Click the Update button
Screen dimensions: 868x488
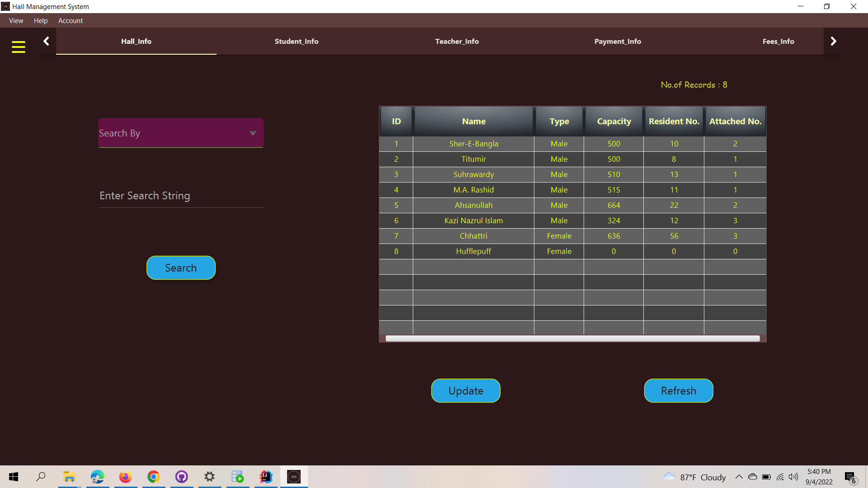pyautogui.click(x=466, y=390)
